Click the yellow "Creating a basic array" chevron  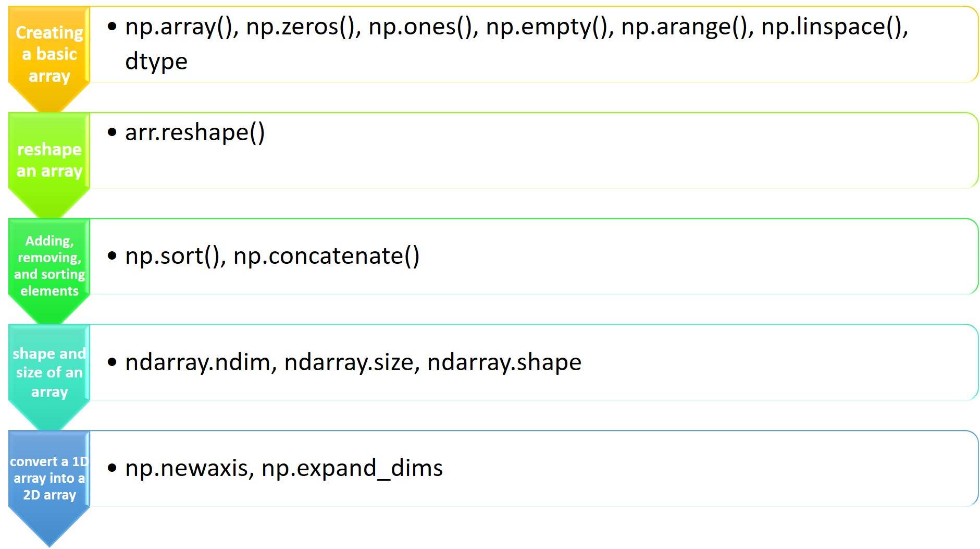tap(49, 55)
